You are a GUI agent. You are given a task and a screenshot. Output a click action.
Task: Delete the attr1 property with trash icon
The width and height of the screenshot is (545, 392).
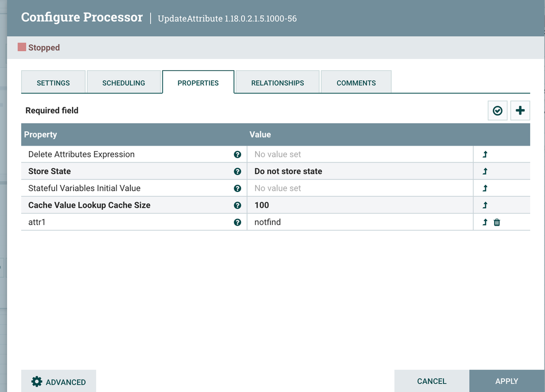point(497,222)
